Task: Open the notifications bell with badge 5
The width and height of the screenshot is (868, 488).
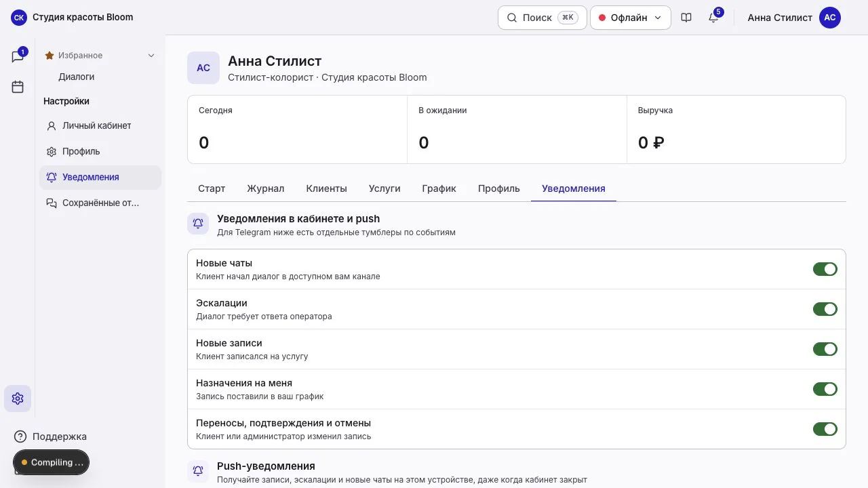Action: 713,18
